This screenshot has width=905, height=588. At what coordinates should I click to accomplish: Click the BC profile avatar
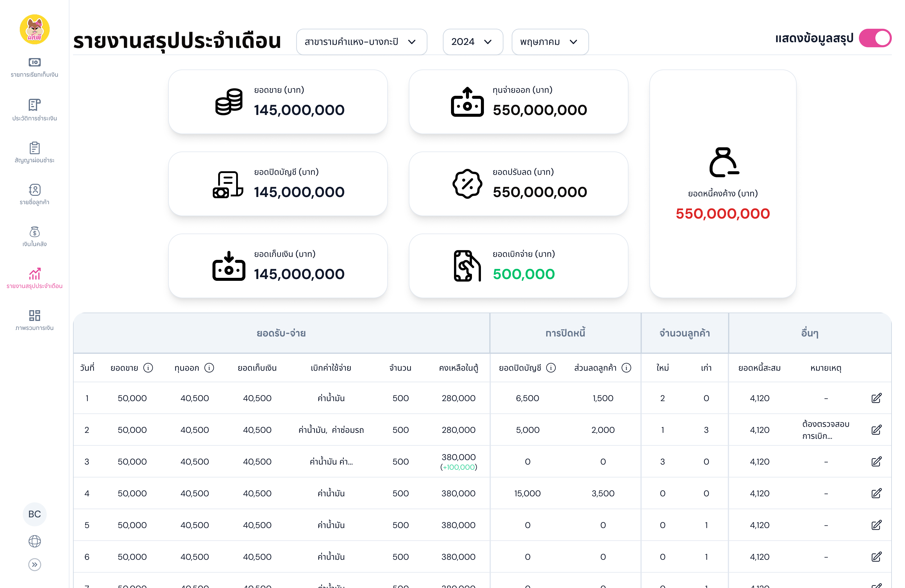point(35,514)
